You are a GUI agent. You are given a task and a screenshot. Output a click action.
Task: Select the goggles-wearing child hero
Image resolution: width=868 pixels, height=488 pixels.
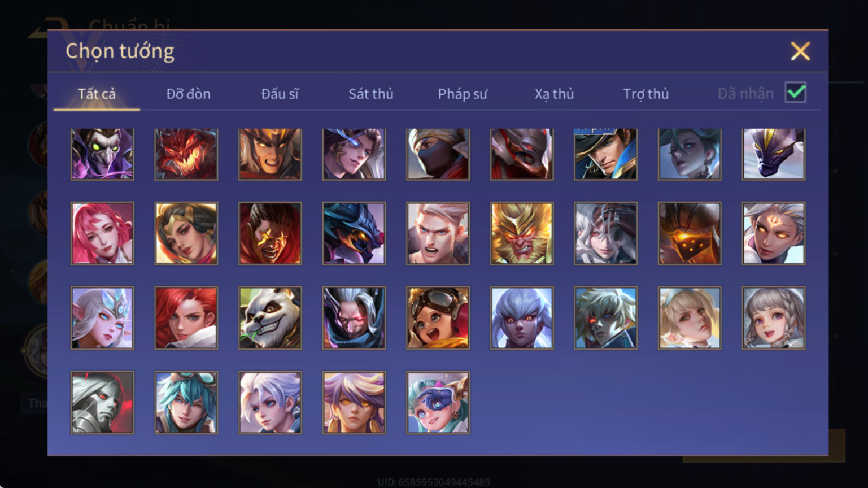[x=438, y=318]
